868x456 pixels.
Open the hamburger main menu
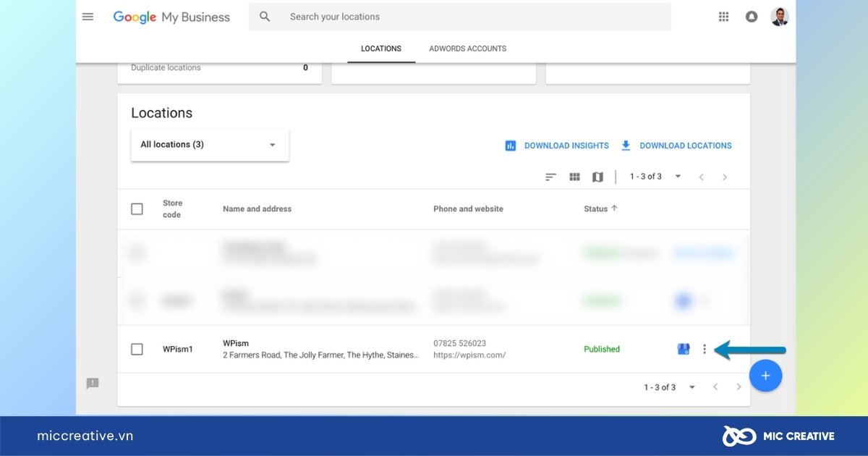pyautogui.click(x=88, y=17)
